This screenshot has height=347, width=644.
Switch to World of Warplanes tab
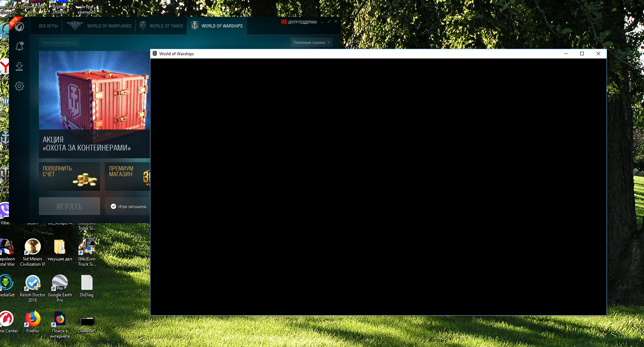[x=99, y=26]
